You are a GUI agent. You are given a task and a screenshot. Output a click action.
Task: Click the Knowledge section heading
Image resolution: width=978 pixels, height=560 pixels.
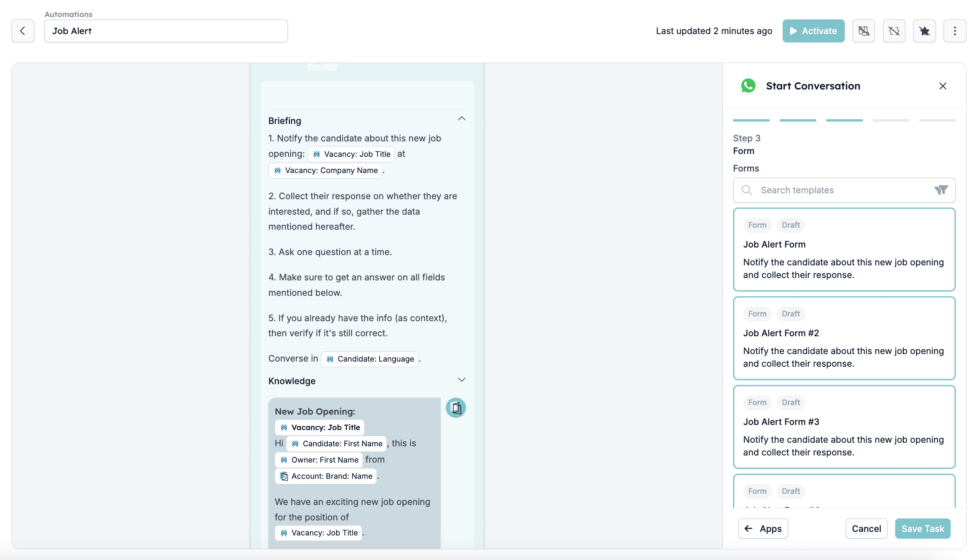click(x=292, y=381)
